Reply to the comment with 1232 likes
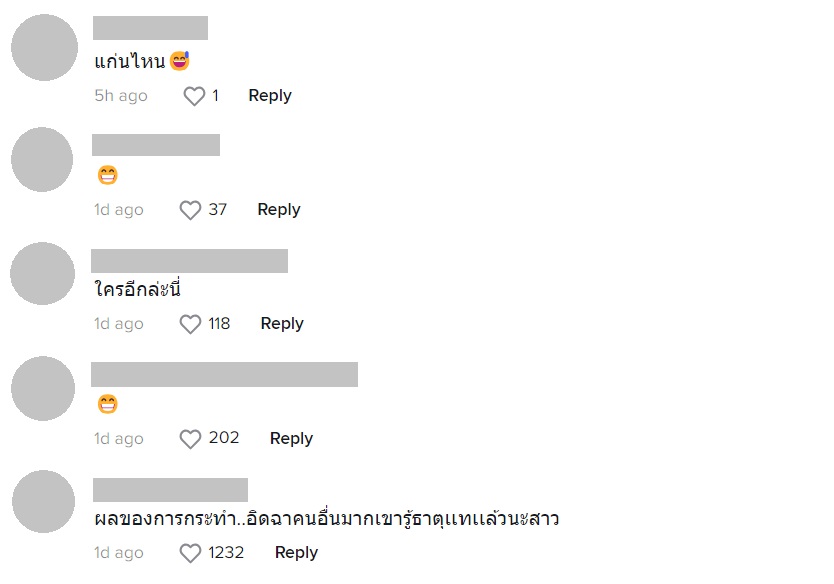Screen dimensions: 834x584 point(296,552)
